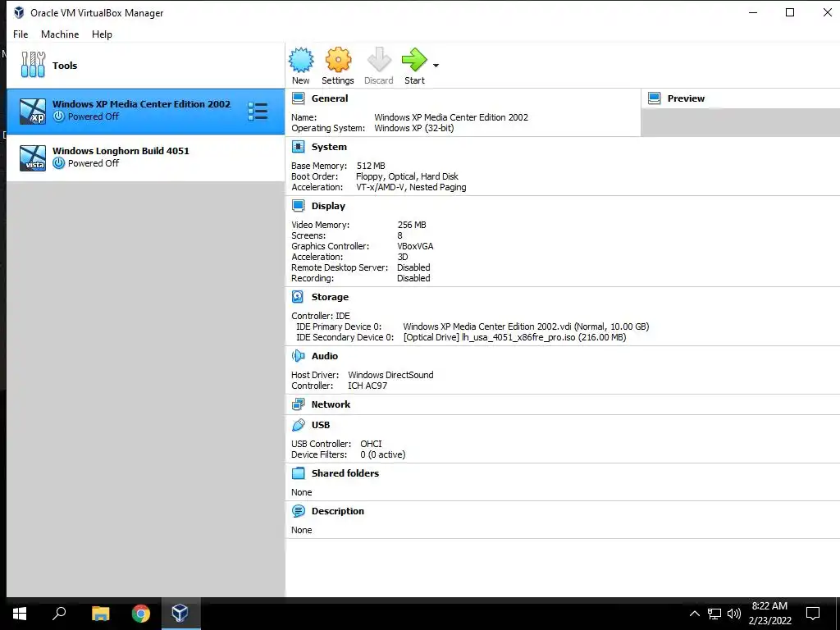The image size is (840, 630).
Task: Click the XP OS icon in list
Action: tap(33, 112)
